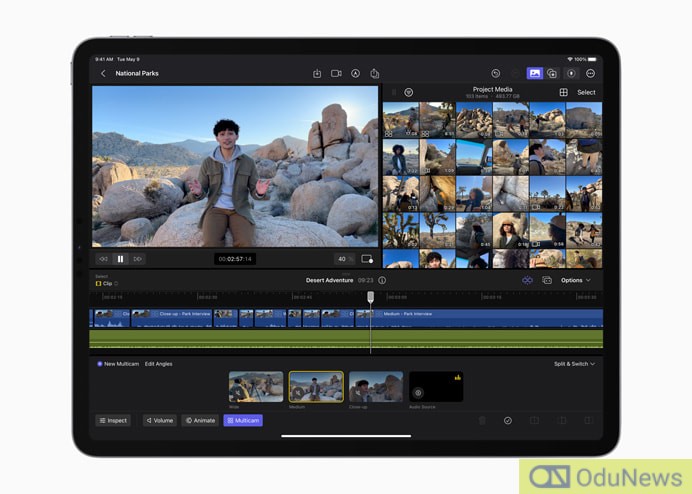The width and height of the screenshot is (692, 494).
Task: Open the more options ellipsis icon
Action: point(590,74)
